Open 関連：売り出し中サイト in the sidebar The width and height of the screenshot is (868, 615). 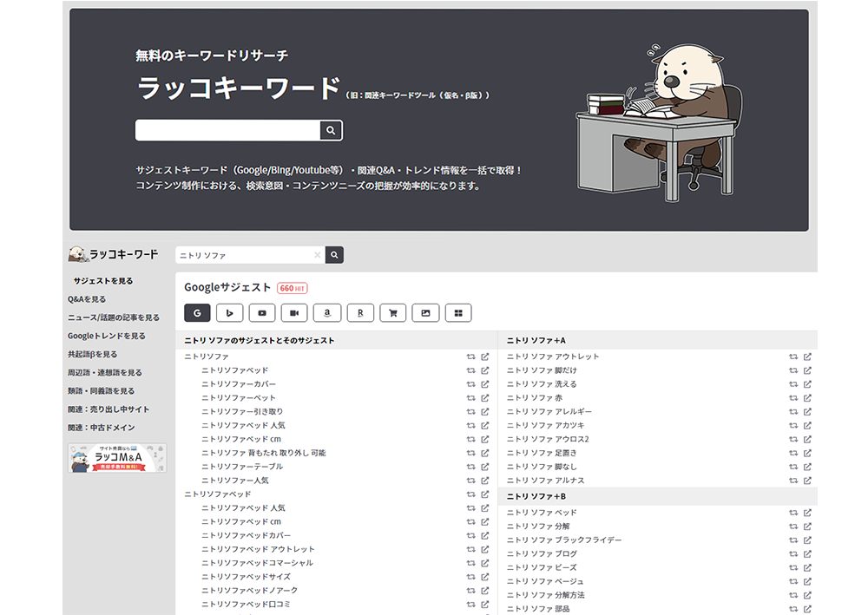point(108,409)
